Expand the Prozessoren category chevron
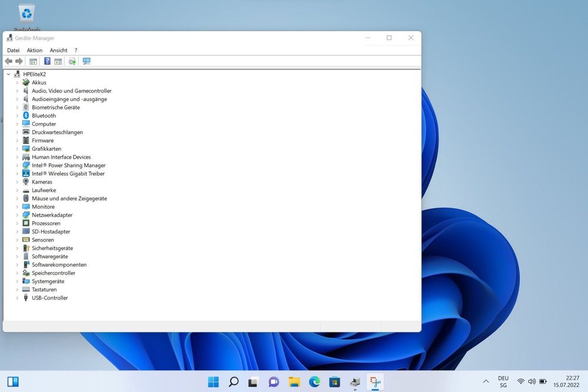 [16, 223]
